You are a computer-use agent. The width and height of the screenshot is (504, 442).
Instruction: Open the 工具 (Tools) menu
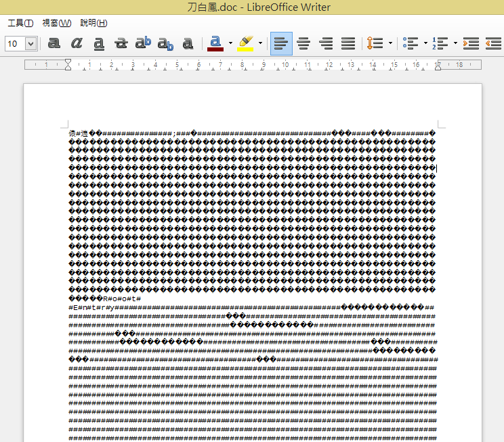click(20, 23)
